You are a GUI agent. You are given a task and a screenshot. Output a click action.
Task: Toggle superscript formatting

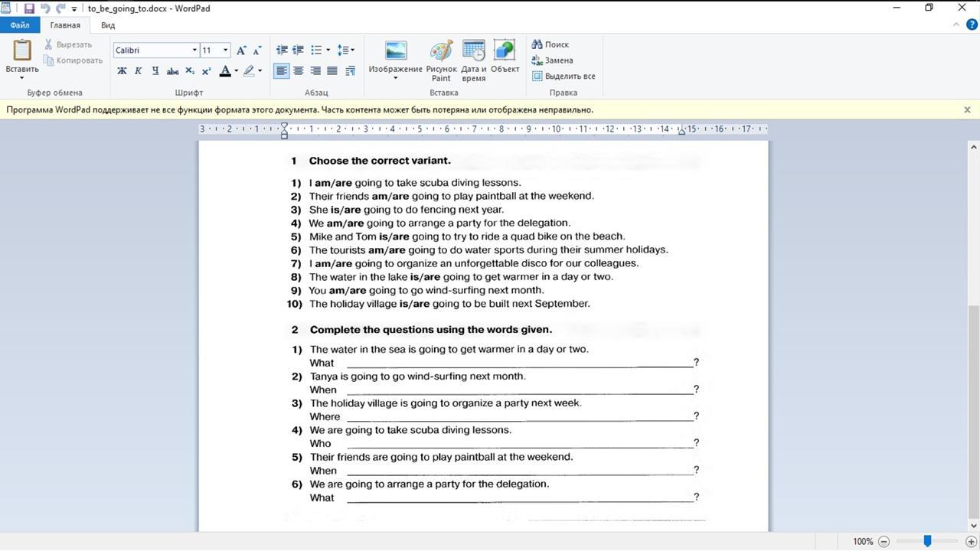click(206, 71)
